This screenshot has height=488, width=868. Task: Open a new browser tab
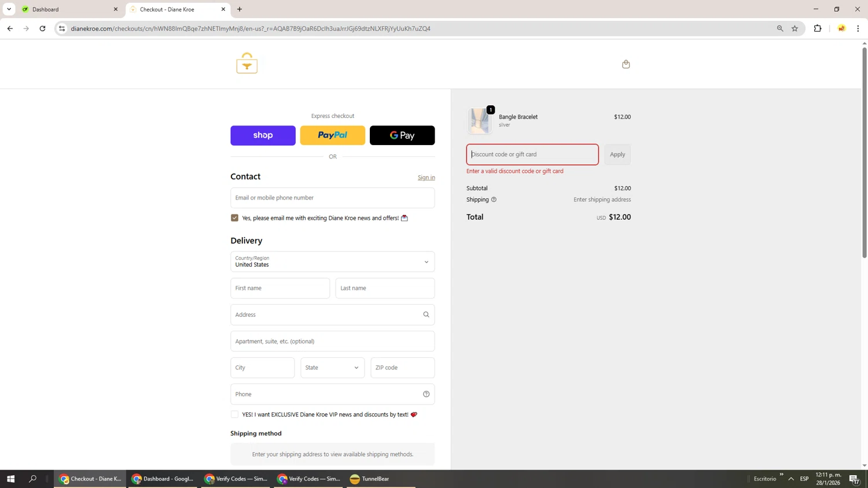[x=240, y=9]
